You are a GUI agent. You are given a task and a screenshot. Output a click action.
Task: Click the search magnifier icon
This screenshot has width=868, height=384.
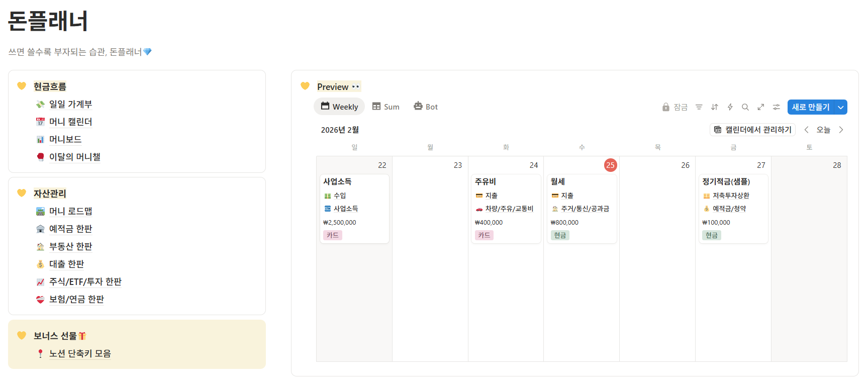click(x=745, y=107)
